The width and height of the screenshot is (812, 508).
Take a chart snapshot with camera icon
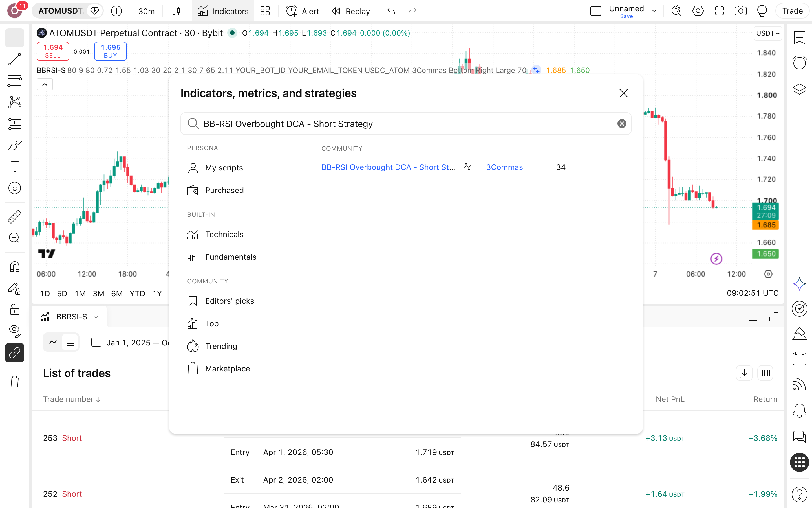[x=740, y=11]
